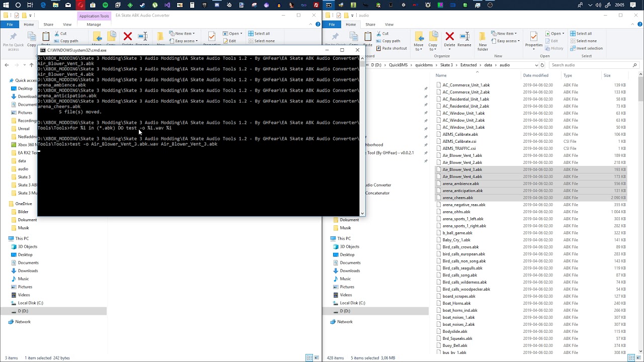Screen dimensions: 644x362
Task: Click the Properties icon in audio window
Action: (534, 36)
